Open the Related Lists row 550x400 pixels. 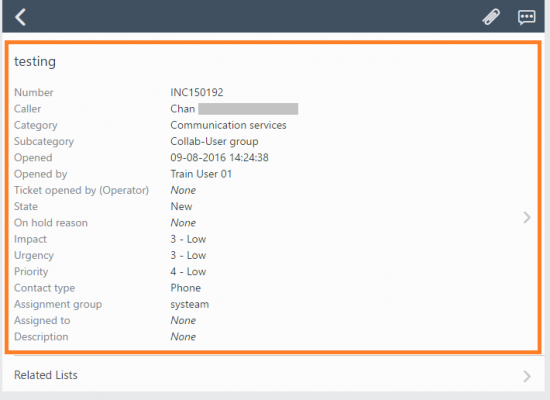(x=274, y=375)
